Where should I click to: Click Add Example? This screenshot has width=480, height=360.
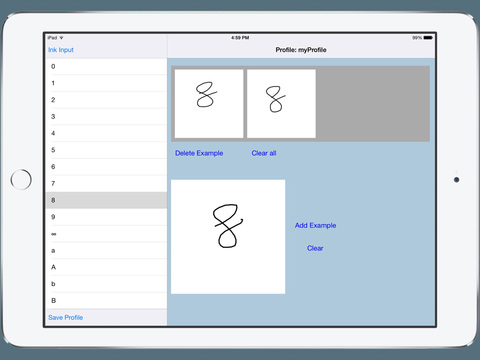point(315,225)
